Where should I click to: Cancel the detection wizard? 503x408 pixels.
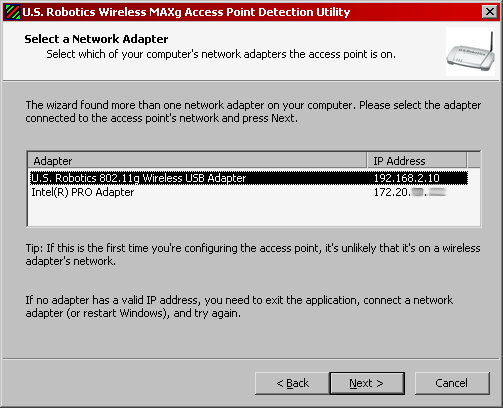(x=452, y=383)
